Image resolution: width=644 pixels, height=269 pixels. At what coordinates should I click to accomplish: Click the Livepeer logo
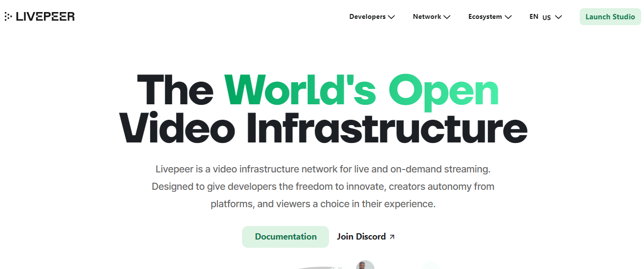coord(40,16)
